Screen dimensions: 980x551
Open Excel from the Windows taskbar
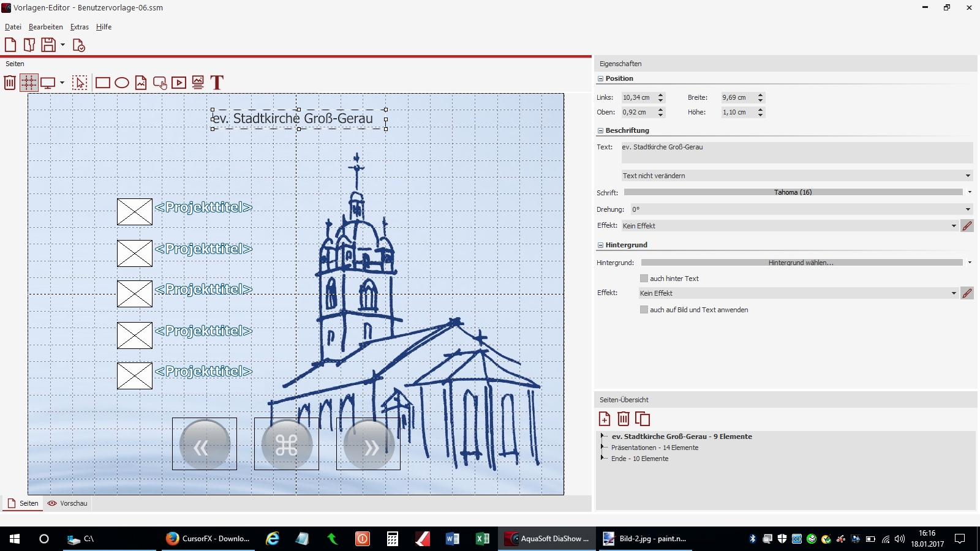(482, 539)
